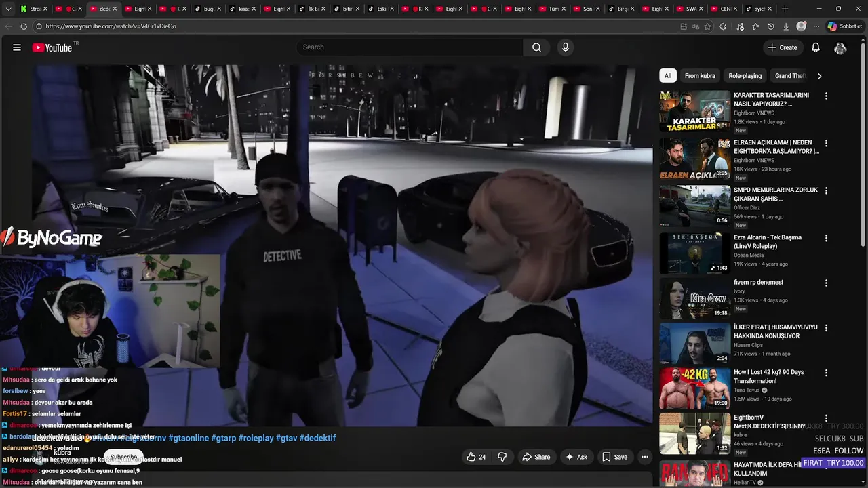Open the YouTube guide hamburger menu

17,47
